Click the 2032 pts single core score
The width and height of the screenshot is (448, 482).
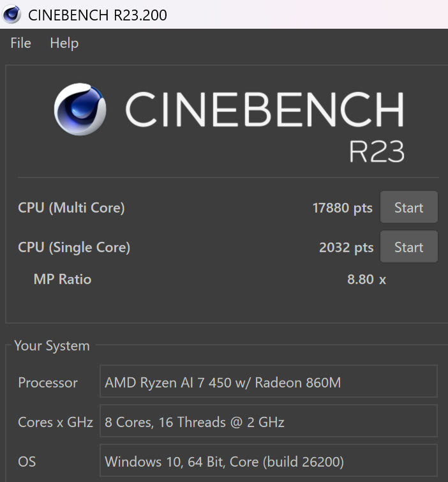click(347, 248)
